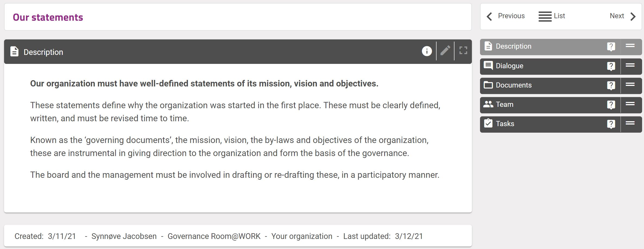Select the Tasks sidebar item
Screen dimensions: 644x249
pos(505,124)
